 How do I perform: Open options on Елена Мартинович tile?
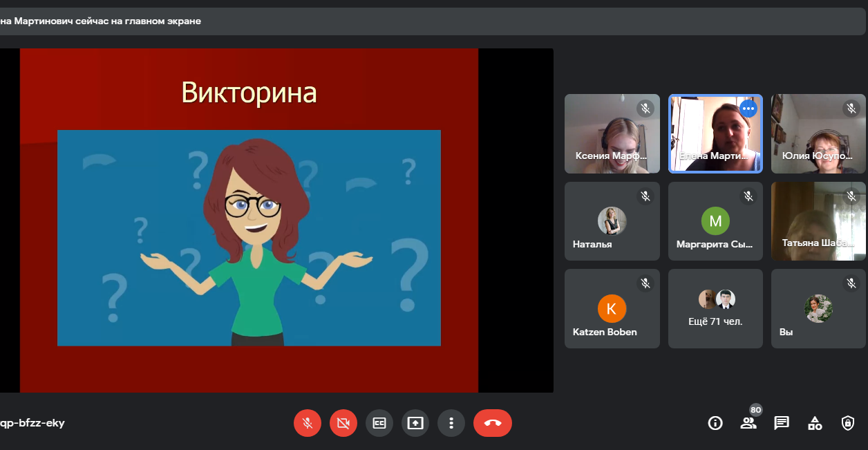tap(748, 109)
